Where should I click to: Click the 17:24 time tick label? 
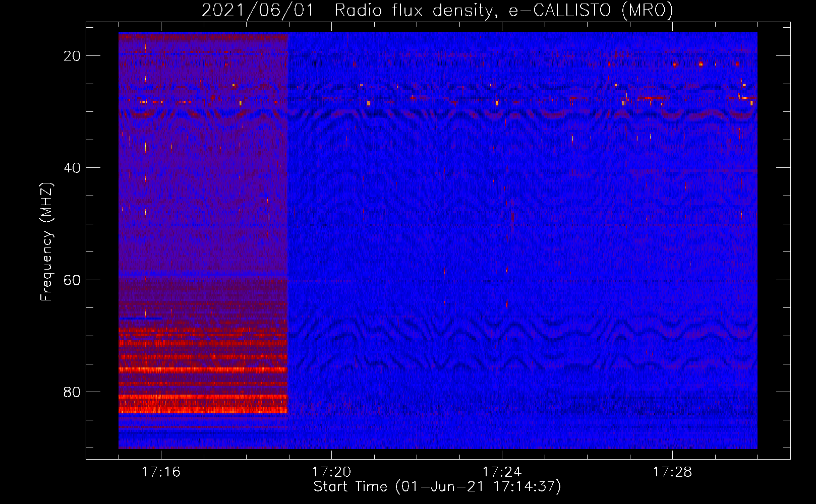(x=502, y=472)
